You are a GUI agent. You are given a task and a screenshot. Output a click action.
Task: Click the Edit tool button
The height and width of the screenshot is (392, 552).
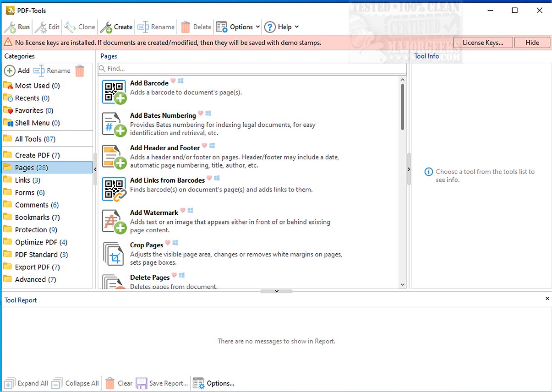47,27
